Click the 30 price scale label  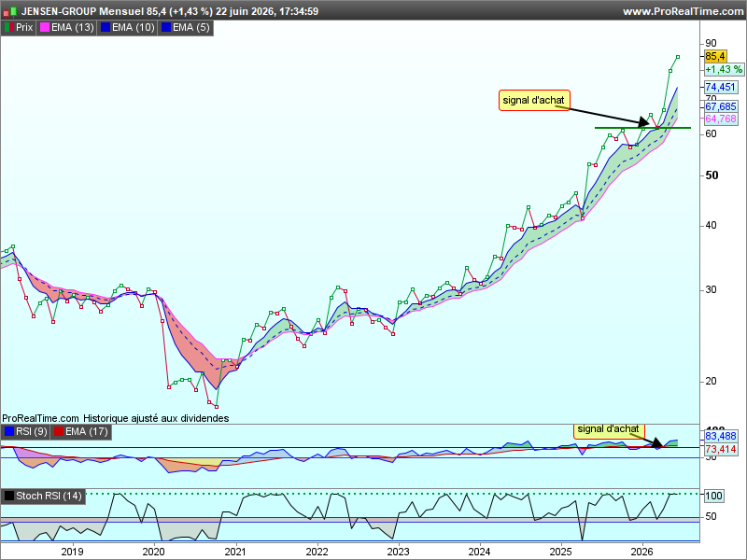pyautogui.click(x=711, y=289)
